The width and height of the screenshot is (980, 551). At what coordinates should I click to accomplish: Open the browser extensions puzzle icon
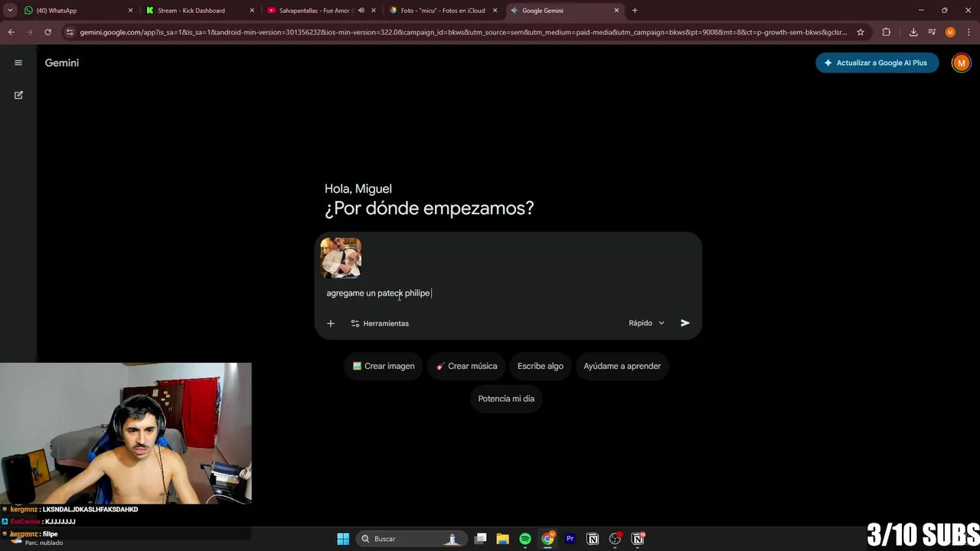pyautogui.click(x=887, y=32)
